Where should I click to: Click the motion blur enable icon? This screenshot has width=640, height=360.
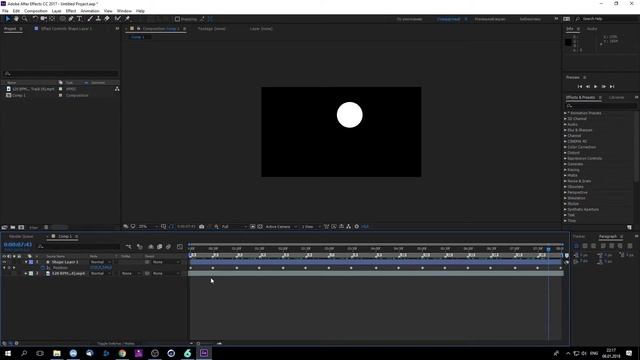point(169,247)
